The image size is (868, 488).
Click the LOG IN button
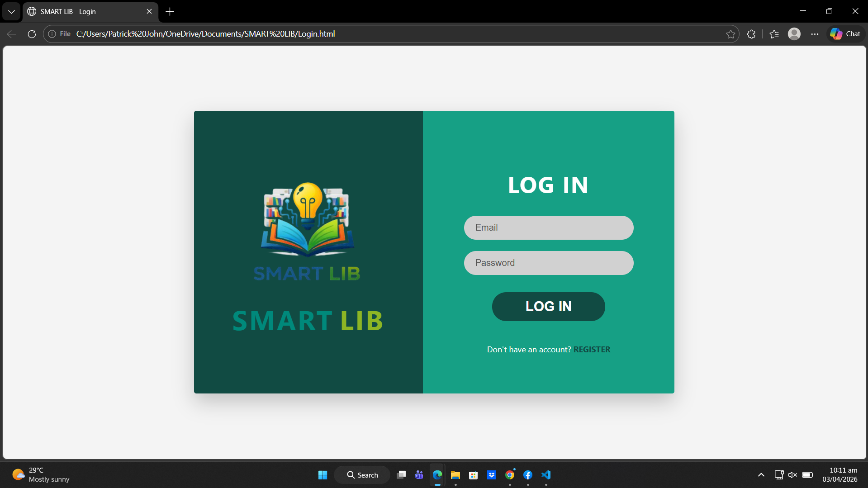click(548, 306)
